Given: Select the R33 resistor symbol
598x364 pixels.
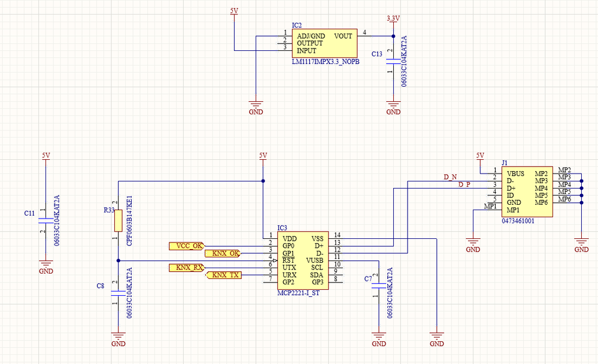Looking at the screenshot, I should (119, 220).
